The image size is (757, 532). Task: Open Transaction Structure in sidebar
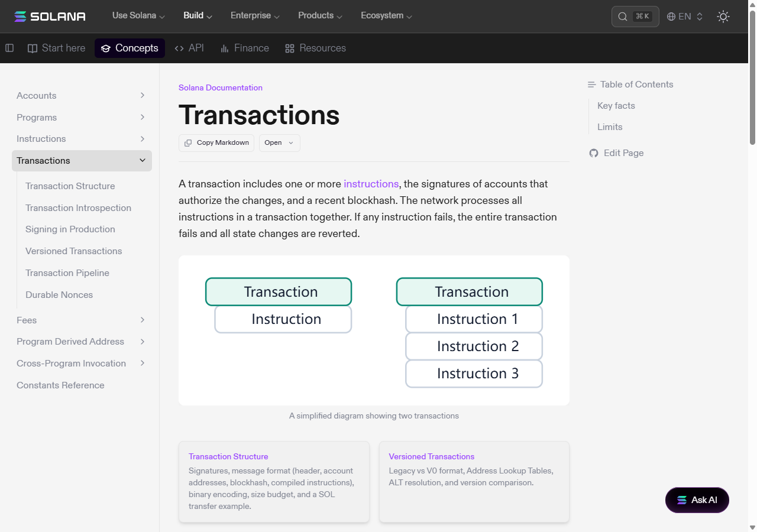70,186
